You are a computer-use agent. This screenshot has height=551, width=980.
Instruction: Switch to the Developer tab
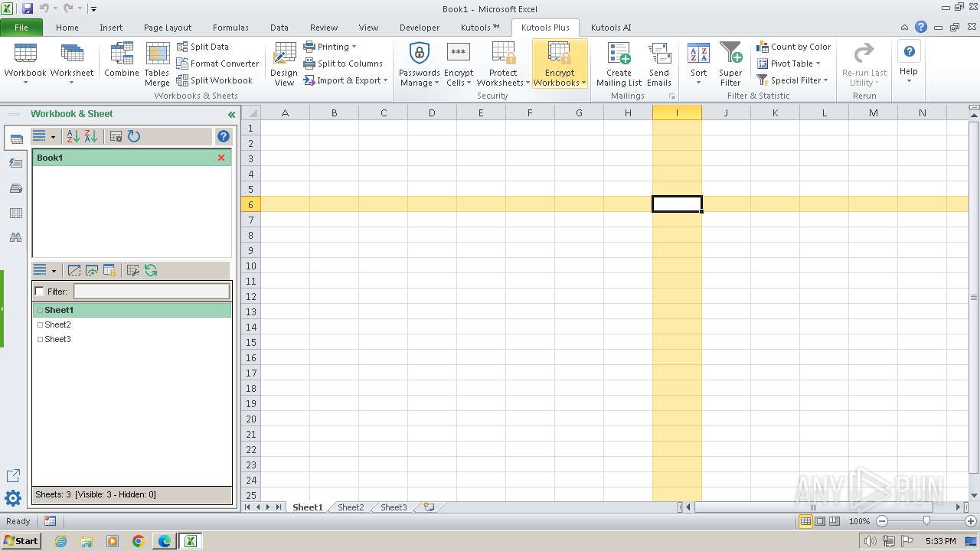point(420,28)
